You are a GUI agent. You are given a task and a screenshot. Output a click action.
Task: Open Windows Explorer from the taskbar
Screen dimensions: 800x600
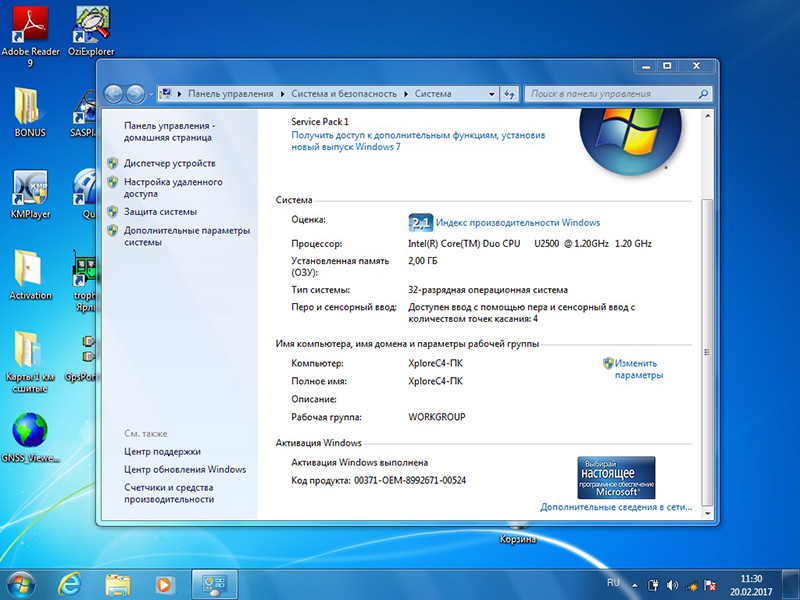tap(117, 585)
